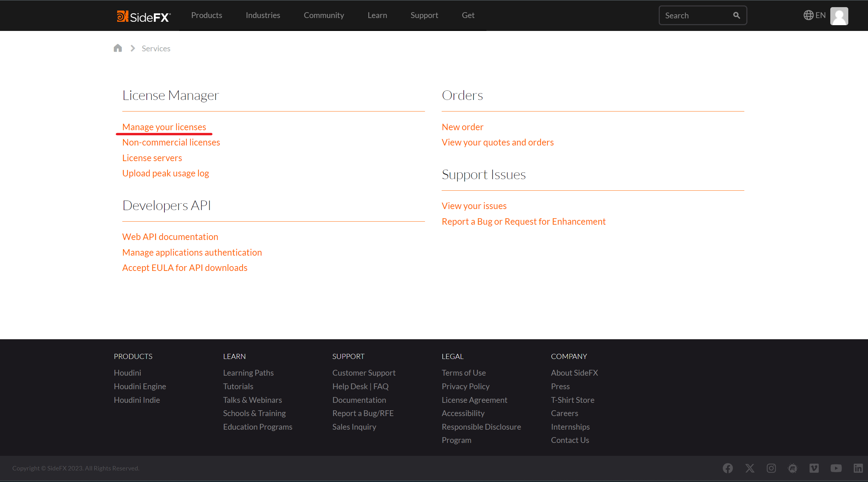Open the Community menu

click(x=324, y=15)
